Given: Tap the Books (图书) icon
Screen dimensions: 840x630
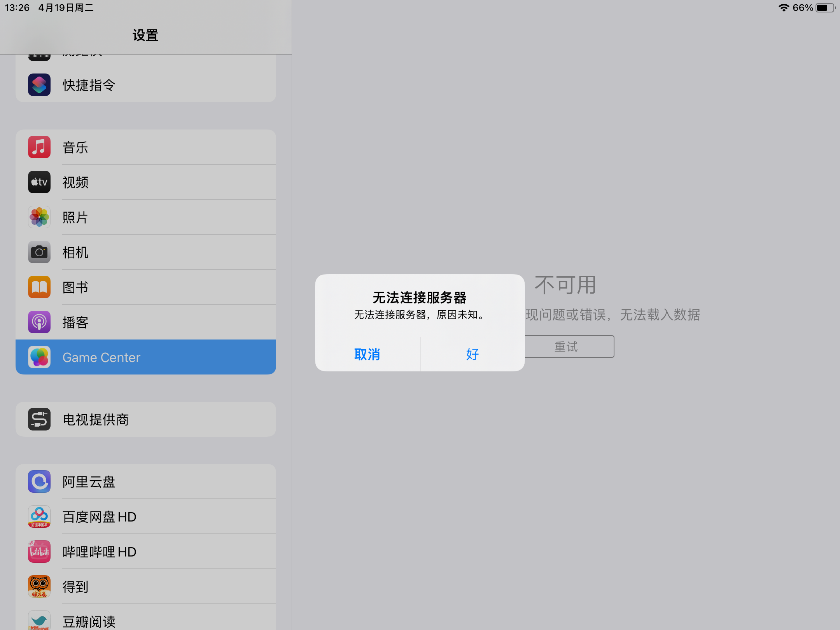Looking at the screenshot, I should click(x=39, y=287).
